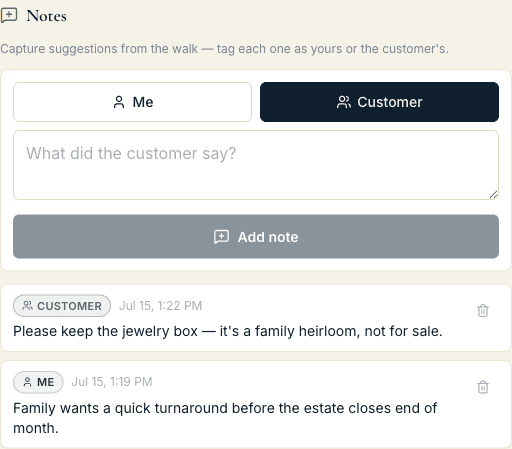Click the Jul 15, 1:19 PM timestamp
This screenshot has height=449, width=512.
112,382
